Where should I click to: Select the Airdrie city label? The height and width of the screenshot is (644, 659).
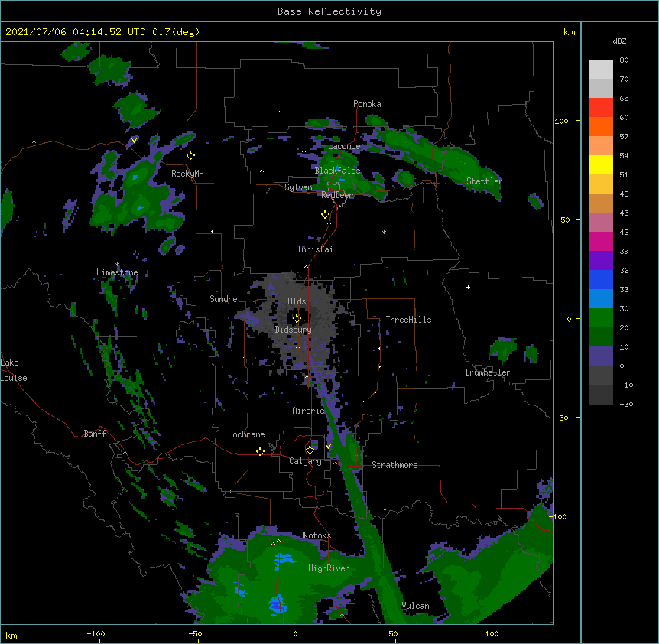309,411
